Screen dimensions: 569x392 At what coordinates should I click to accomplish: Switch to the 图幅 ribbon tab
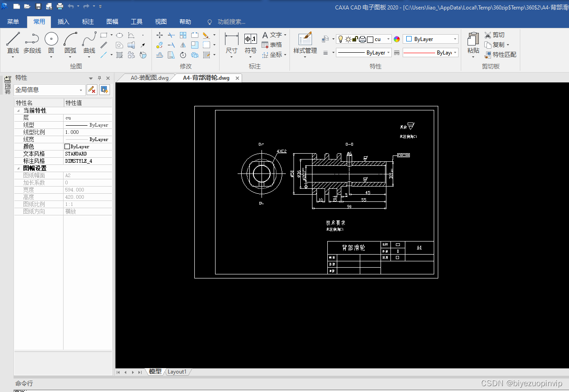(112, 22)
